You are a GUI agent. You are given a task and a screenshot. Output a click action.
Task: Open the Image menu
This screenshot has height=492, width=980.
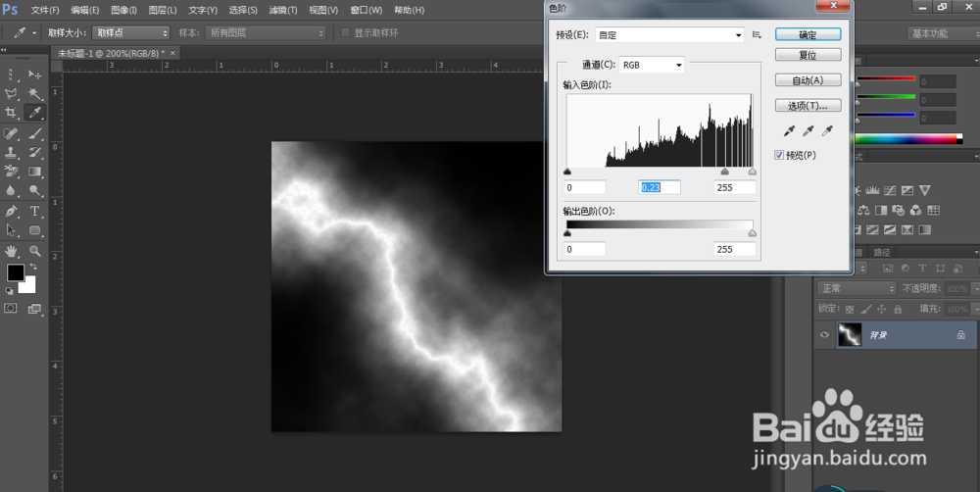coord(123,10)
